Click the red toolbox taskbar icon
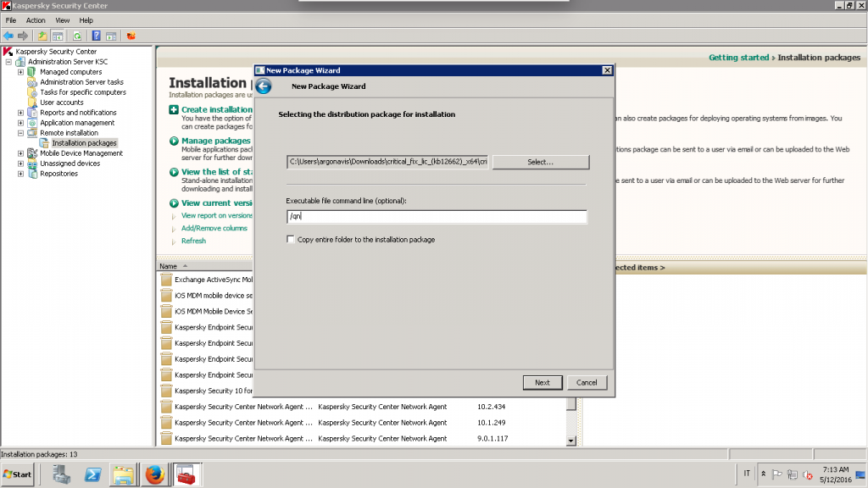This screenshot has width=868, height=488. coord(186,474)
